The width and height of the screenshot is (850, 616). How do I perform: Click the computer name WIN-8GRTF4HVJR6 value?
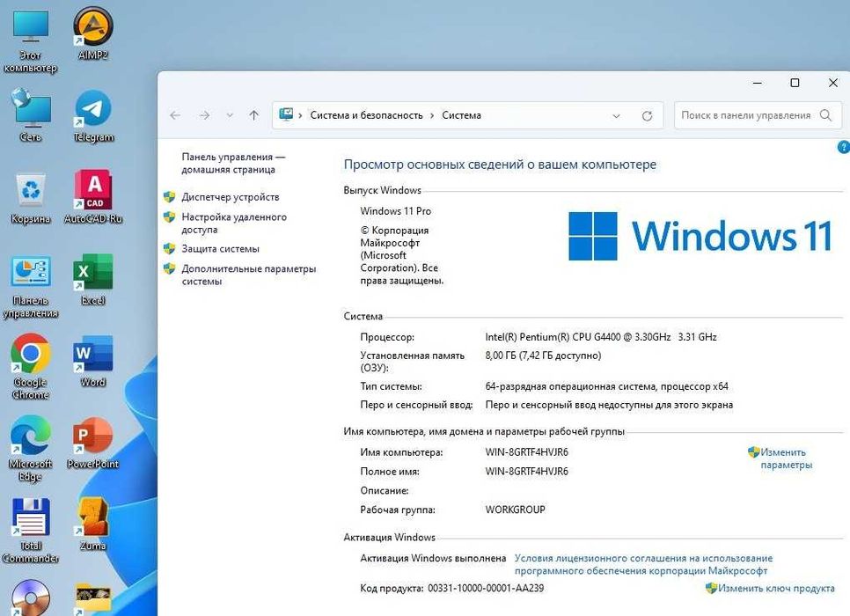click(x=526, y=451)
